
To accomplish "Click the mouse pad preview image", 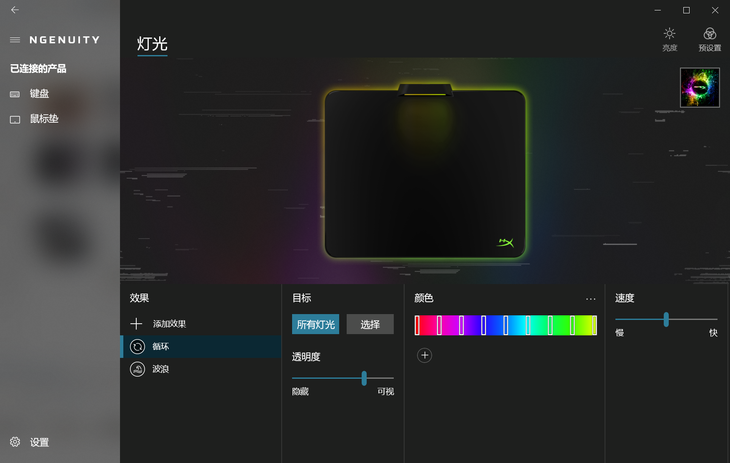I will click(425, 171).
